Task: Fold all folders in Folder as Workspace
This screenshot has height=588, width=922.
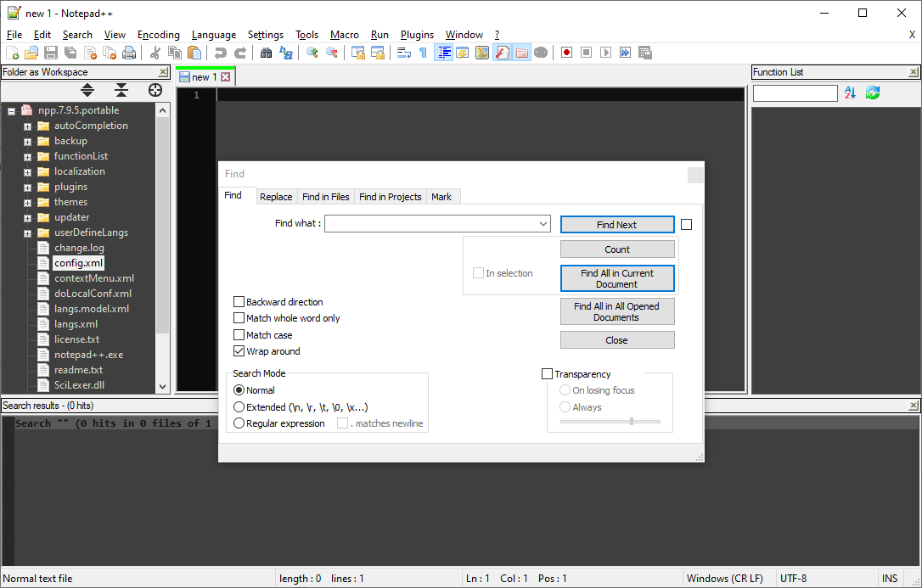Action: 121,90
